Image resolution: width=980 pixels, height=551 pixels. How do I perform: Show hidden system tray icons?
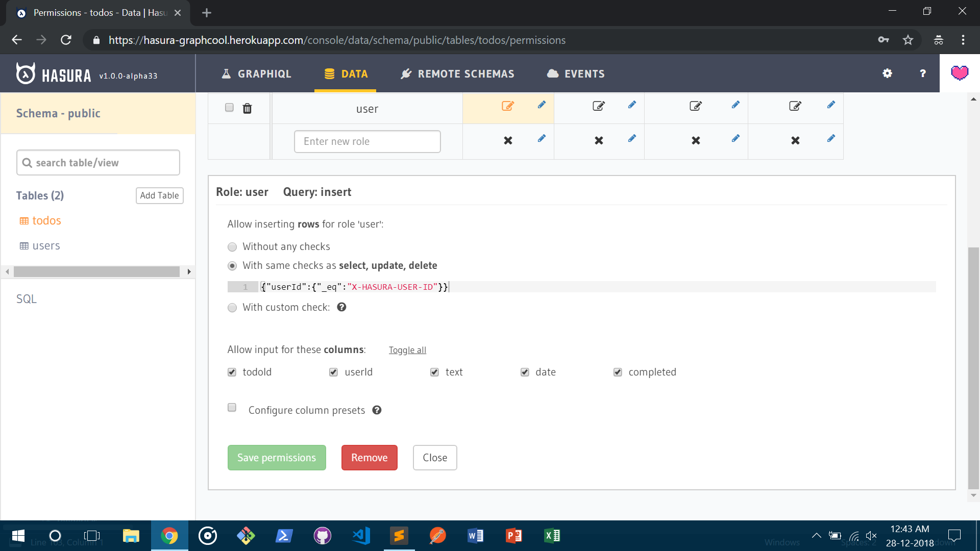816,536
